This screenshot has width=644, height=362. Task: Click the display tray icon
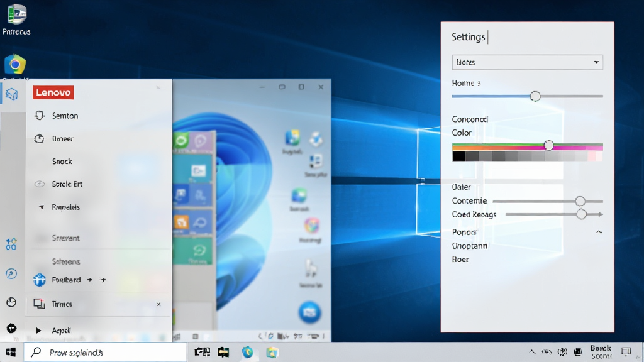point(578,352)
